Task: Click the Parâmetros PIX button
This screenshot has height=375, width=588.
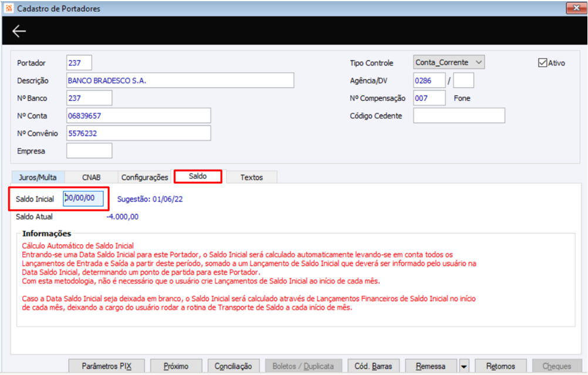Action: coord(106,366)
